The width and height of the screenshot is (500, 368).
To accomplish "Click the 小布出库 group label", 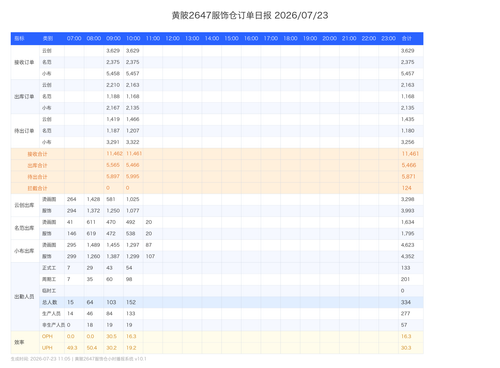I will pos(24,251).
